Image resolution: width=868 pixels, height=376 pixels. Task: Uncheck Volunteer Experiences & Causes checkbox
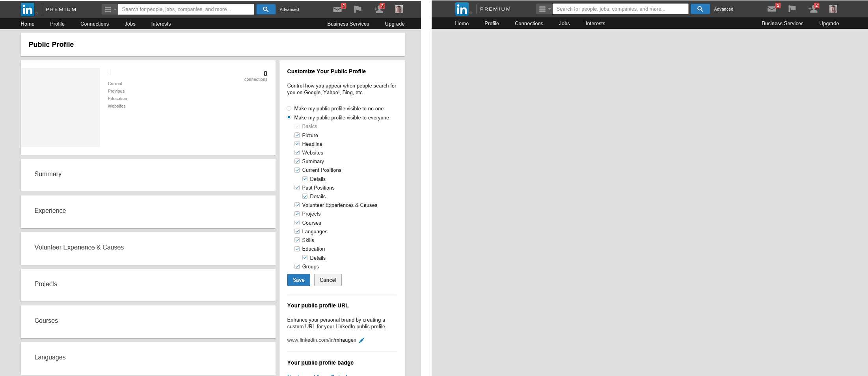297,205
